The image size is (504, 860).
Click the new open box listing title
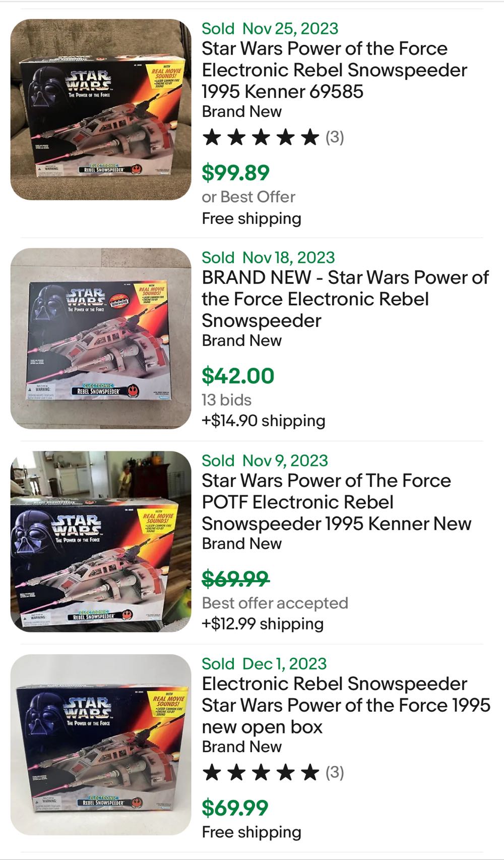pyautogui.click(x=345, y=706)
